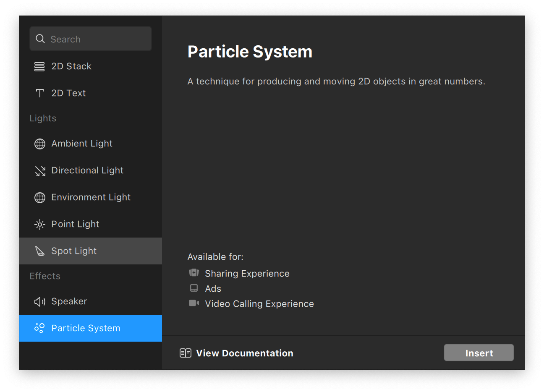Click the 2D Stack layers icon

click(x=39, y=66)
